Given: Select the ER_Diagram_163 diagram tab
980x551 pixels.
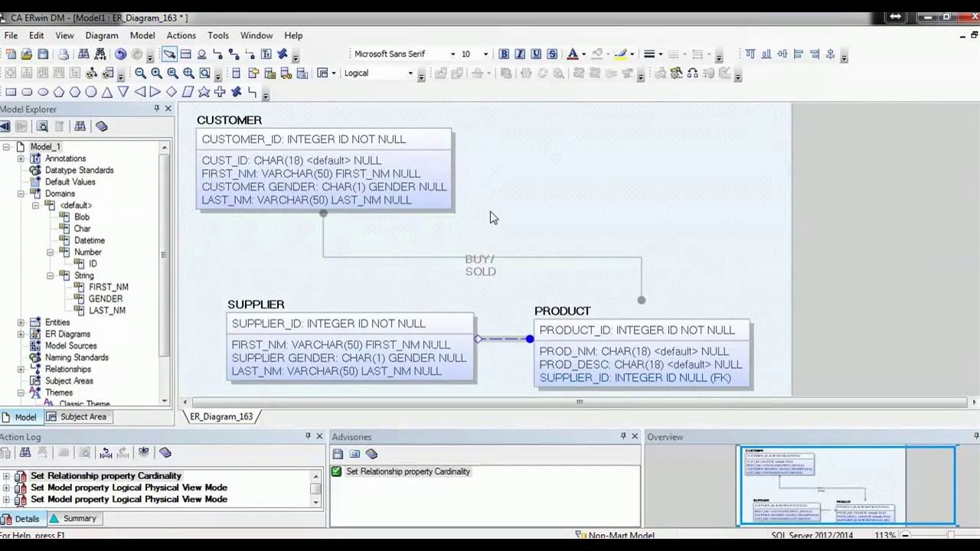Looking at the screenshot, I should click(221, 416).
